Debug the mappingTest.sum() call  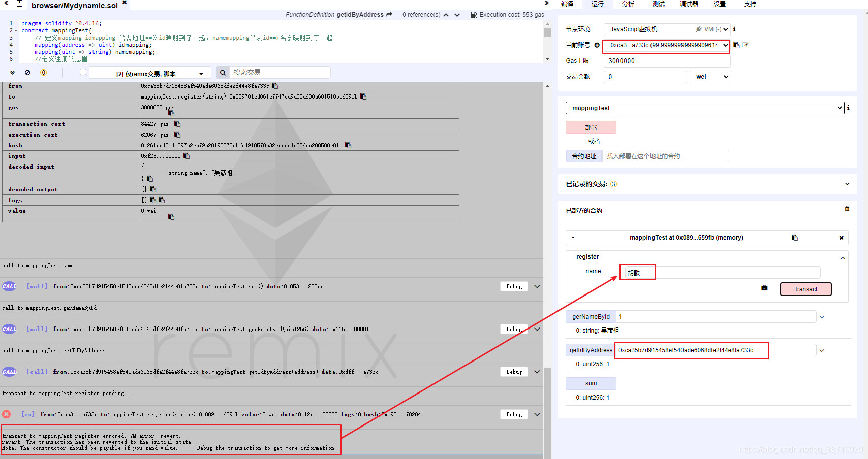(x=514, y=286)
